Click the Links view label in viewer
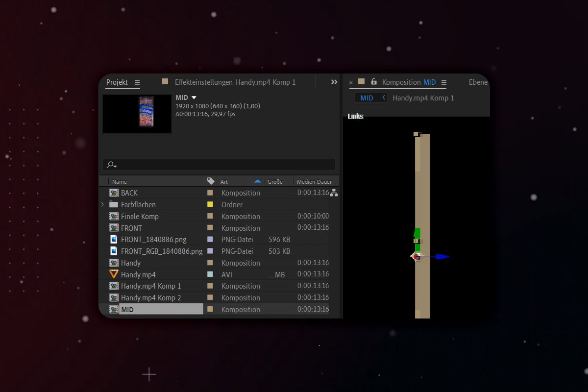 click(x=355, y=116)
